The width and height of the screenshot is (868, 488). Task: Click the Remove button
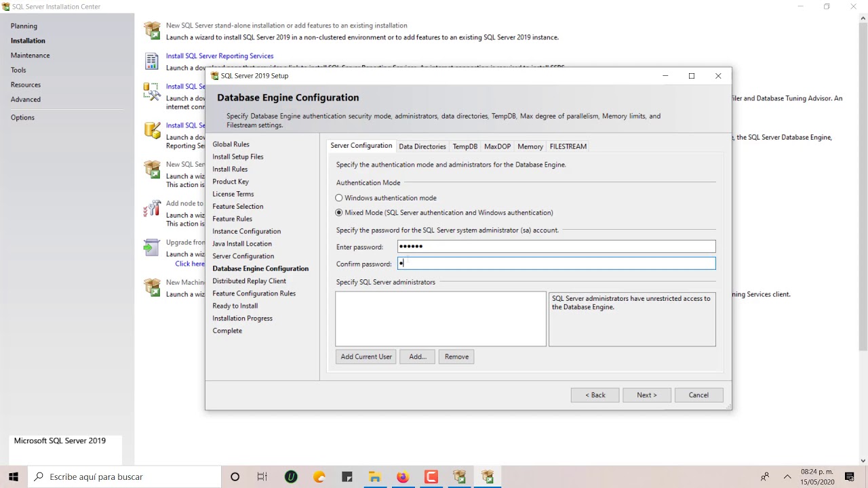(456, 357)
